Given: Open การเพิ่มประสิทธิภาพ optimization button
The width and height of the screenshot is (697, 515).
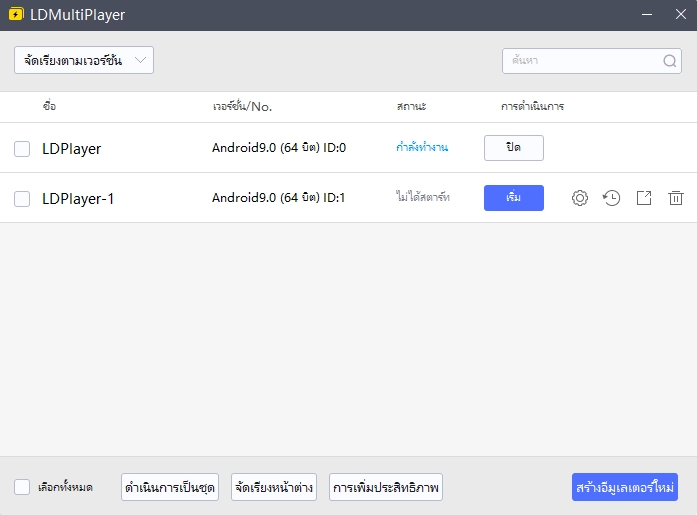Looking at the screenshot, I should click(x=386, y=487).
